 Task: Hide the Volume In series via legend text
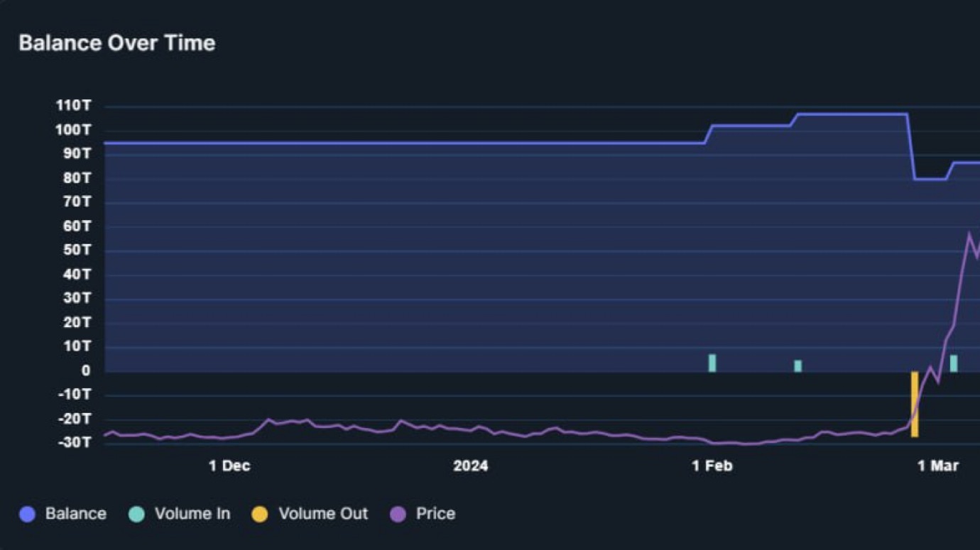coord(192,514)
